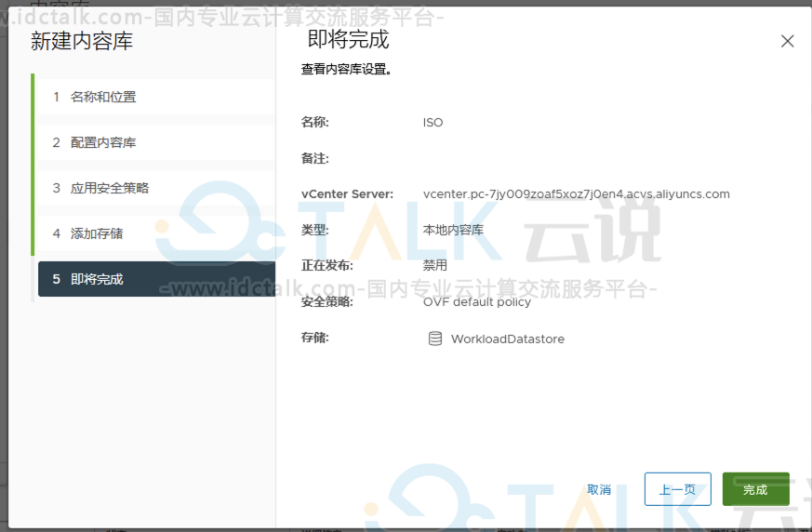Click the 类型: field label

point(315,230)
